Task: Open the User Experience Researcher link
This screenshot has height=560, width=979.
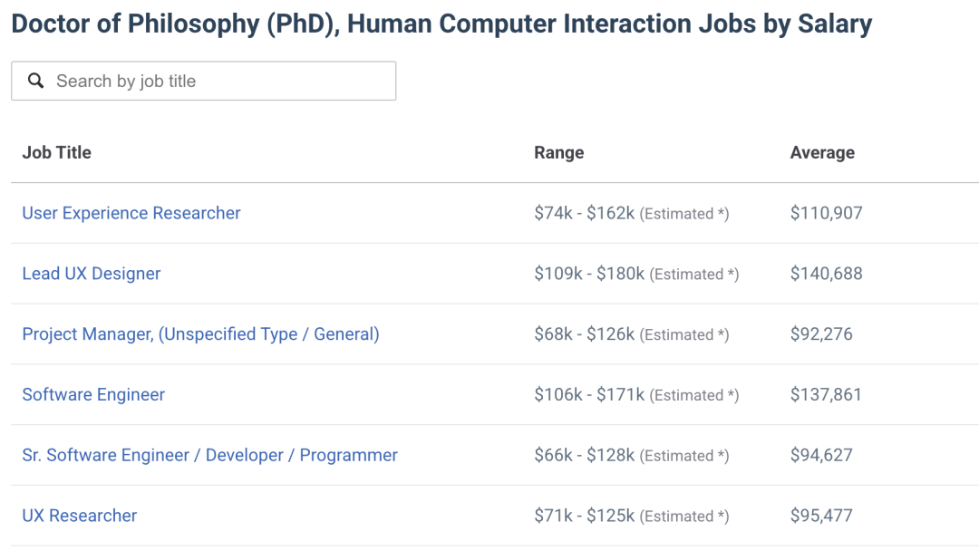Action: tap(131, 213)
